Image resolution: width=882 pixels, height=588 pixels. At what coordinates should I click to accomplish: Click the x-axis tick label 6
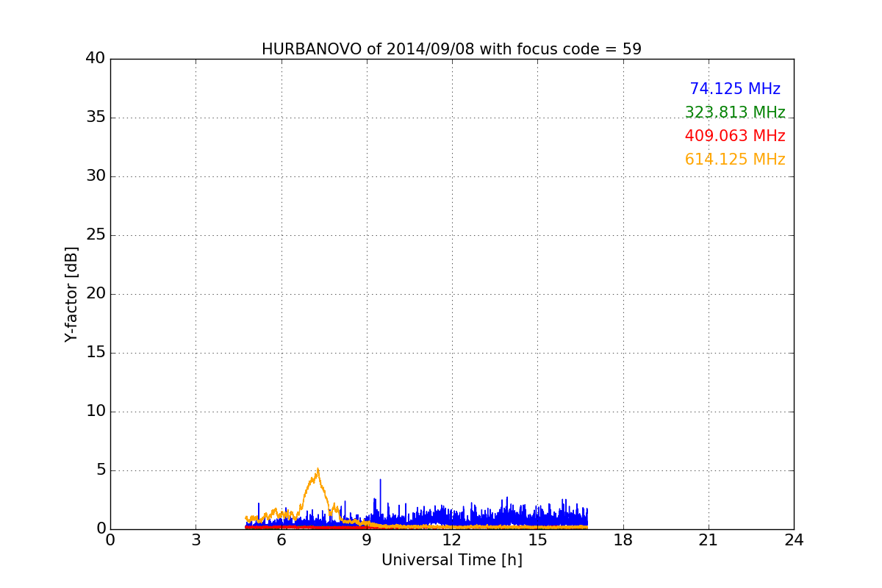[x=282, y=540]
